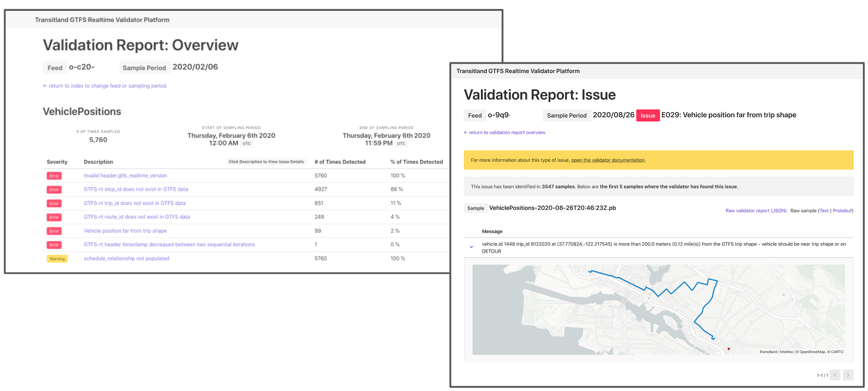Open Invalid header.gtfs_realtime_version issue details
The image size is (868, 391).
pyautogui.click(x=125, y=175)
